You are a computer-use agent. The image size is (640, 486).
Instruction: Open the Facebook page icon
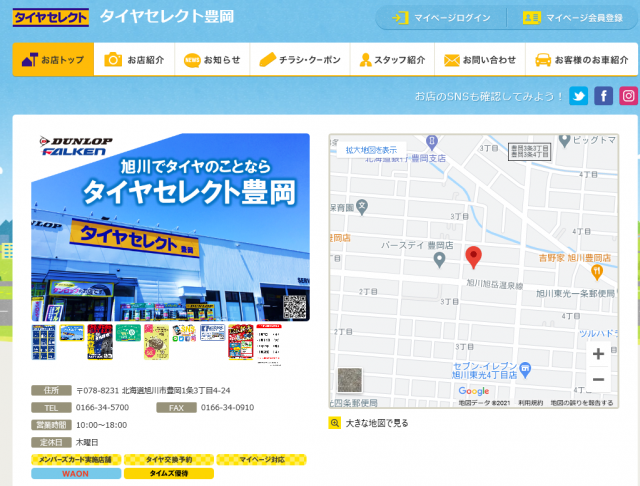[603, 96]
